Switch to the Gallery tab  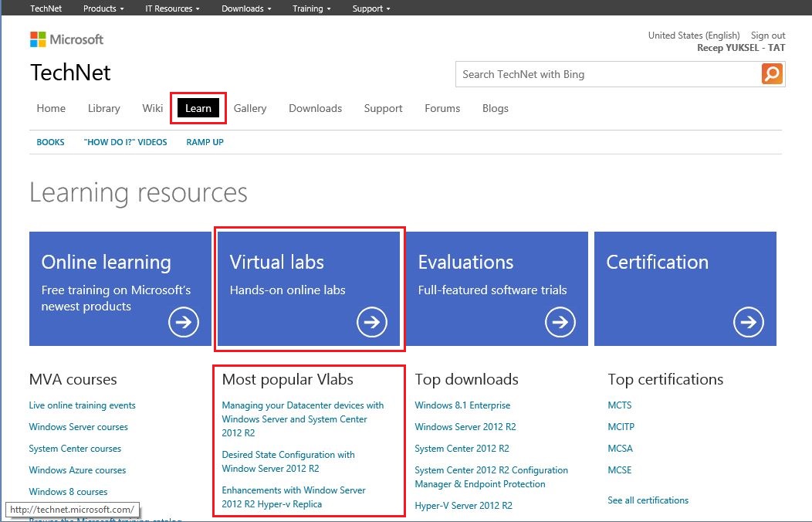(250, 108)
